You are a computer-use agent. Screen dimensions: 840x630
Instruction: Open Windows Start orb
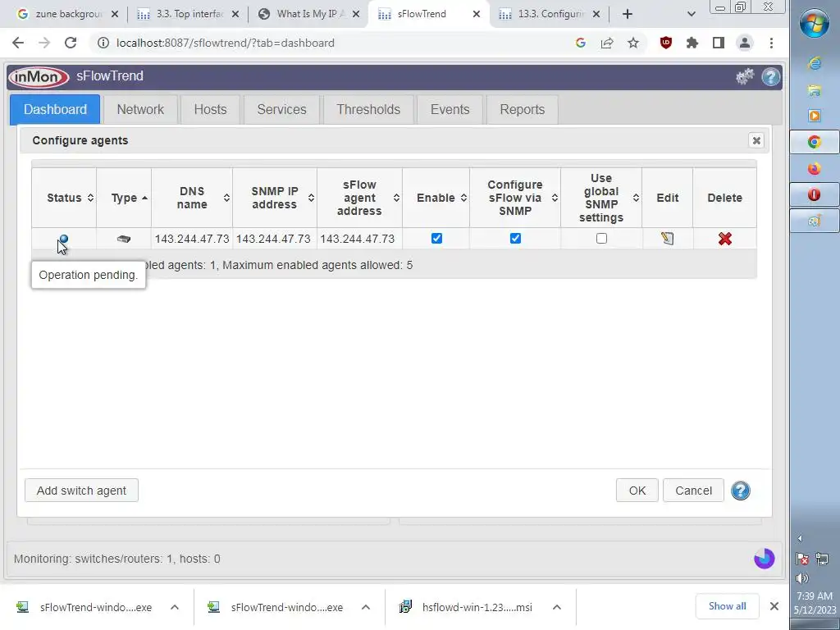tap(815, 22)
